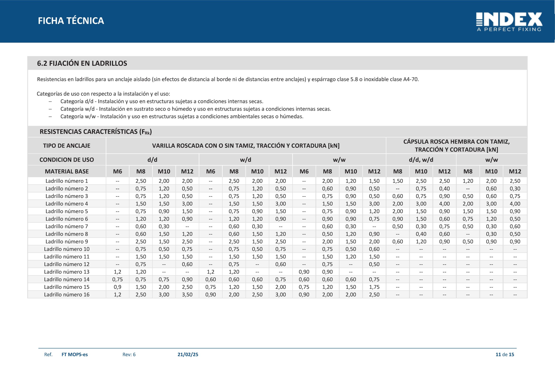Click the Ladrillo número 6 row label
Viewport: 555px width, 392px height.
click(67, 219)
